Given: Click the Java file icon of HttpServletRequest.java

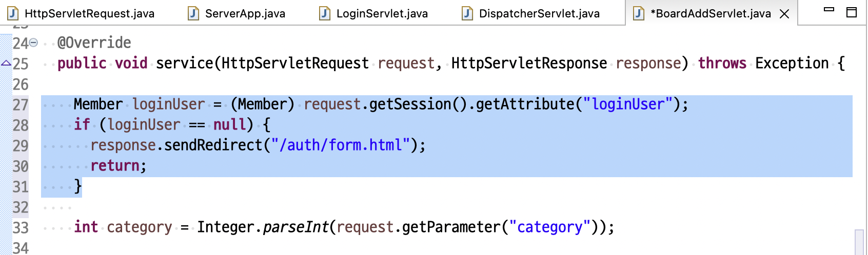Looking at the screenshot, I should (x=13, y=13).
